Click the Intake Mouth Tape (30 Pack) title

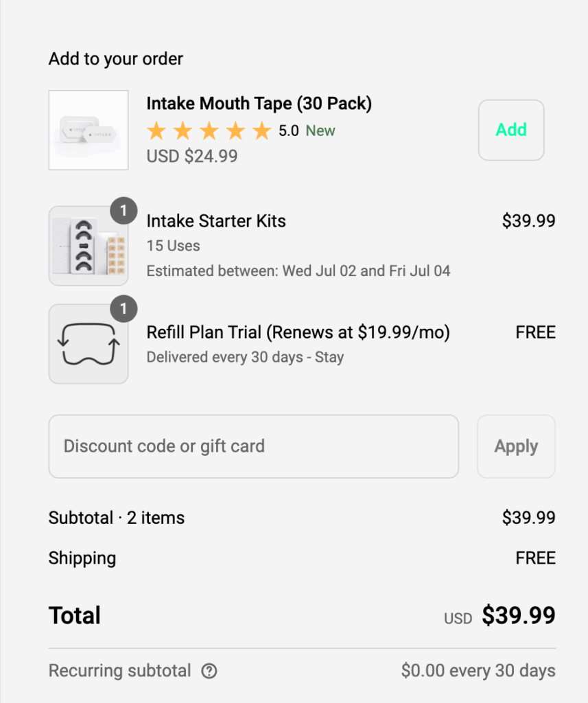pyautogui.click(x=259, y=104)
